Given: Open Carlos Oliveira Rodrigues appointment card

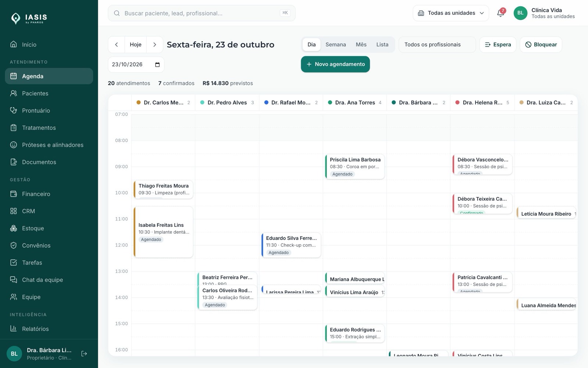Looking at the screenshot, I should pyautogui.click(x=227, y=298).
